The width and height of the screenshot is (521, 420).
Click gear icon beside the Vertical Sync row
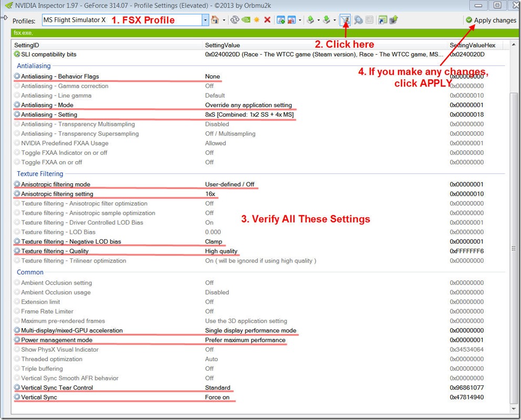click(x=17, y=397)
